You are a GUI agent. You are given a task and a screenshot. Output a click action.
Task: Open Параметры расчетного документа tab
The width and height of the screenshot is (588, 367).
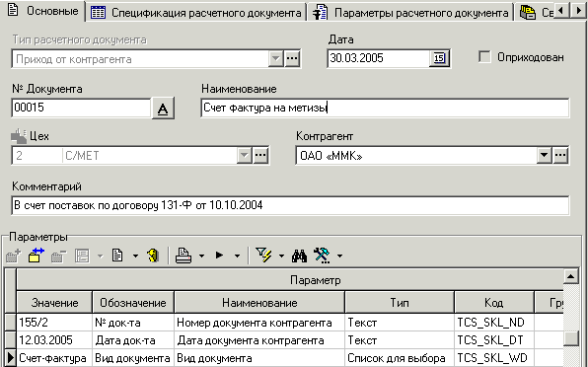click(410, 13)
